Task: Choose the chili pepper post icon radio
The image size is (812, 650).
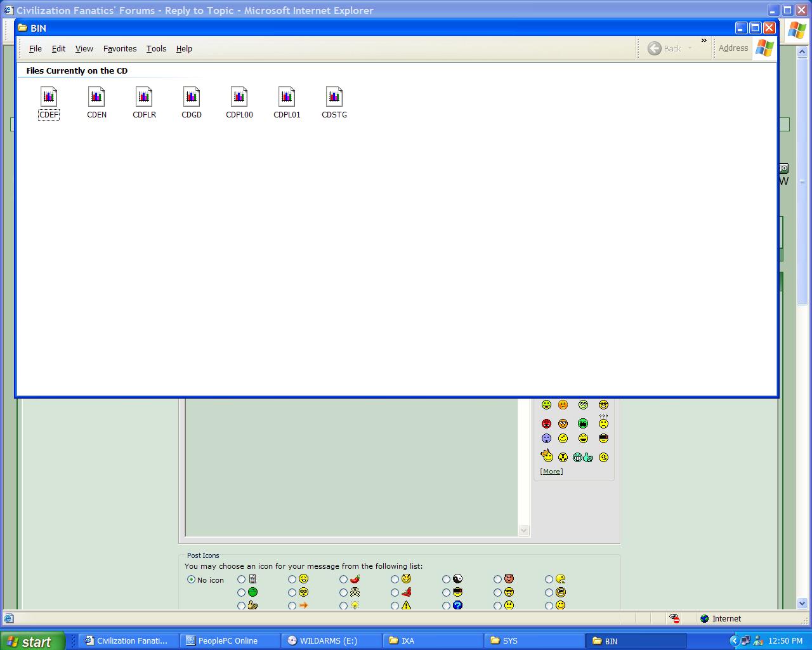Action: point(343,580)
